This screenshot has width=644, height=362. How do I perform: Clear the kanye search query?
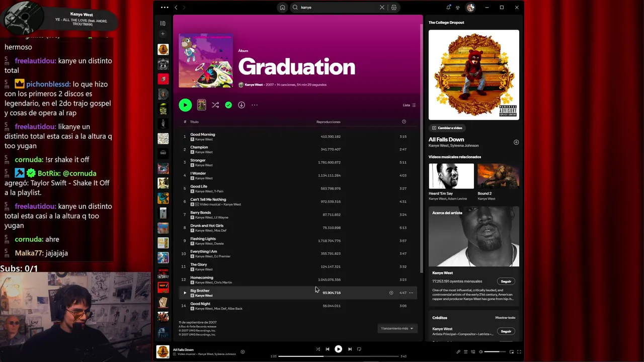click(x=382, y=8)
